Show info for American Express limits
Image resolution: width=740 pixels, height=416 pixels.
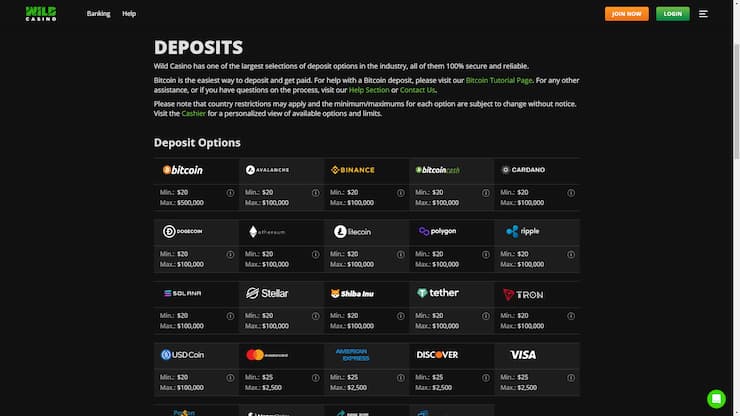coord(401,378)
